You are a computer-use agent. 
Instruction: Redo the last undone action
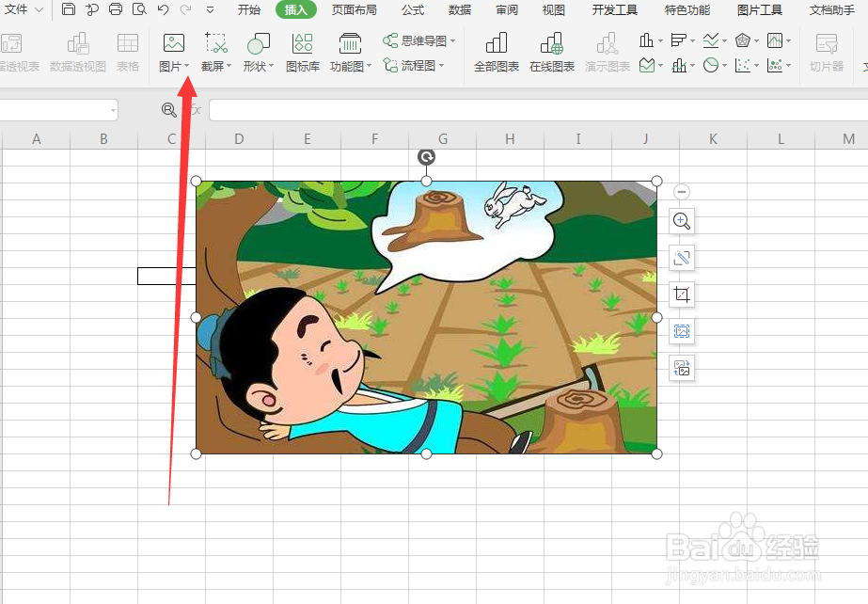pos(186,8)
